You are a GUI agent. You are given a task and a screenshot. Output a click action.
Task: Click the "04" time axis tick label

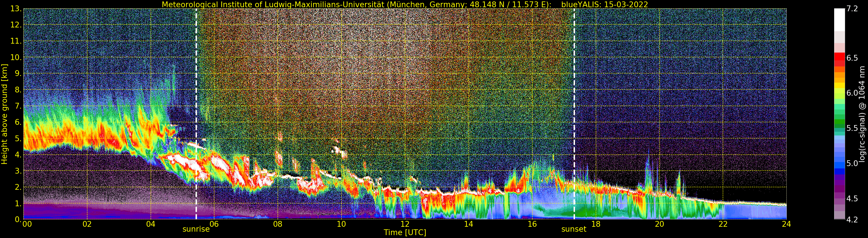151,224
